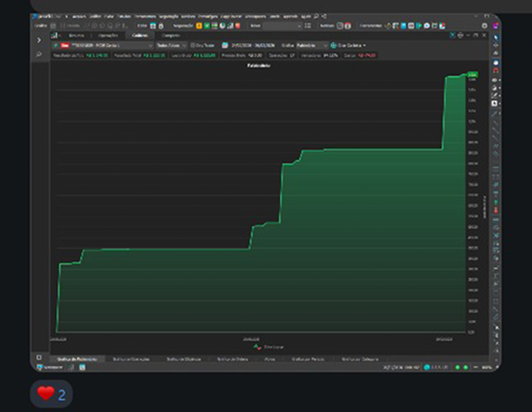Click the bar chart icon left of Resumo tab
Image resolution: width=532 pixels, height=412 pixels.
coord(54,36)
